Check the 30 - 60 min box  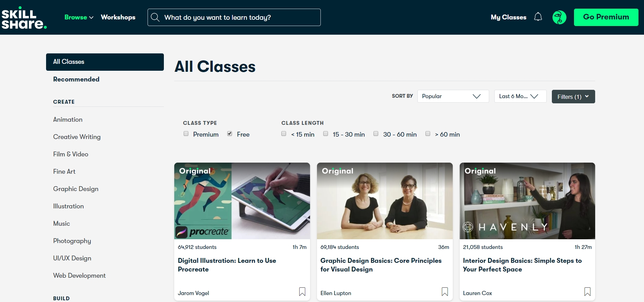[376, 134]
